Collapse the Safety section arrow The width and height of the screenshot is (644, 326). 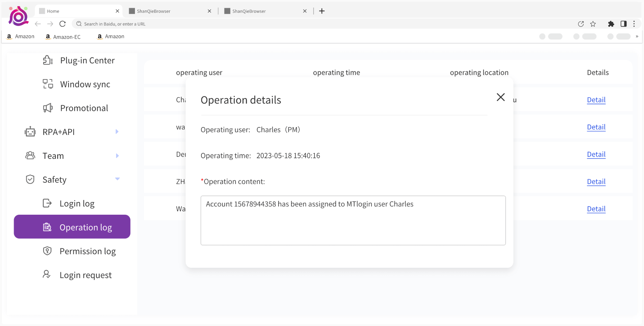[x=117, y=179]
